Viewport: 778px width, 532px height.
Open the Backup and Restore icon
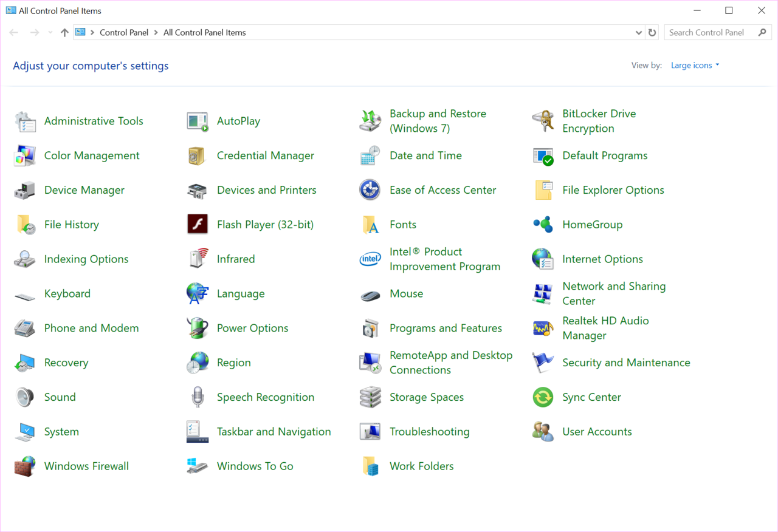point(370,121)
